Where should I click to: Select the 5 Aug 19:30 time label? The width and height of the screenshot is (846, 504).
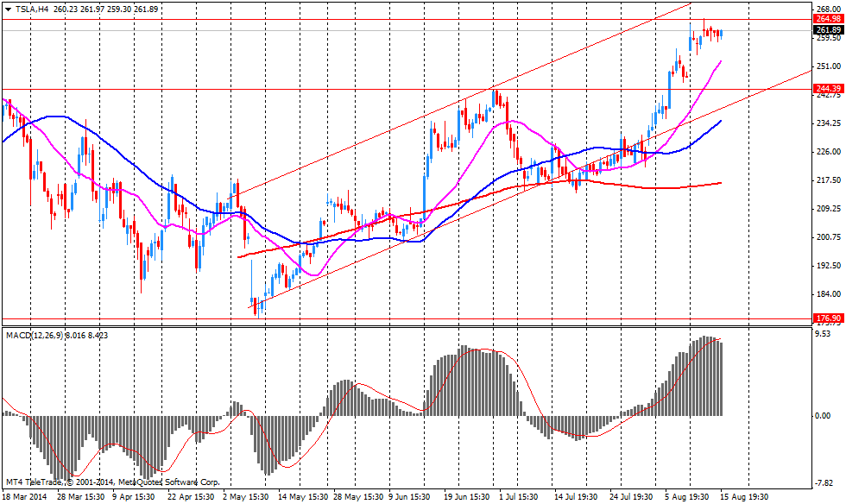[x=686, y=496]
